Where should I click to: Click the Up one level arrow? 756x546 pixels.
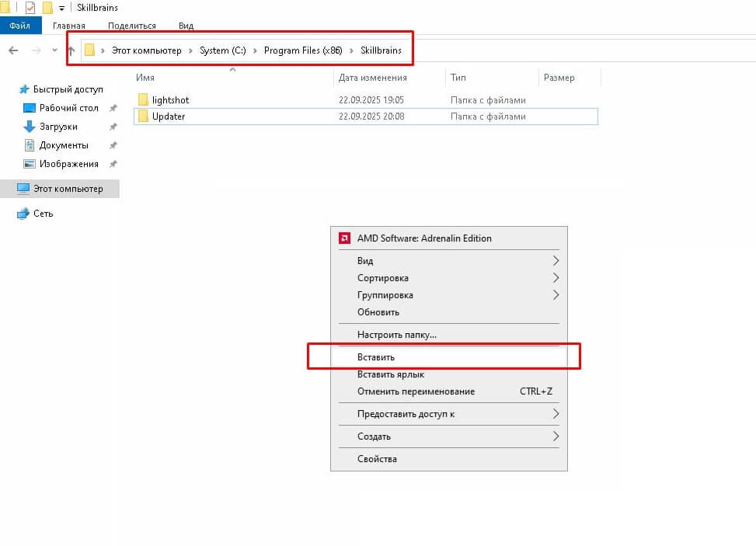click(71, 50)
